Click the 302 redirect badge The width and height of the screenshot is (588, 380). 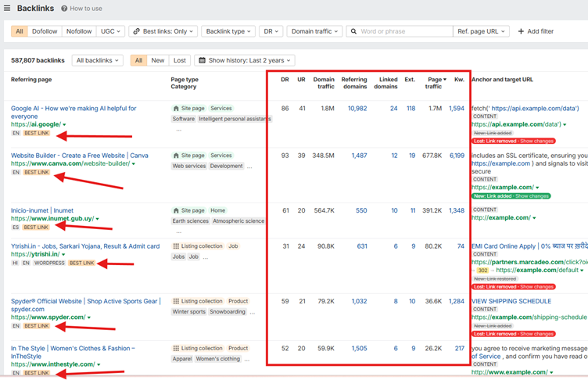(483, 270)
